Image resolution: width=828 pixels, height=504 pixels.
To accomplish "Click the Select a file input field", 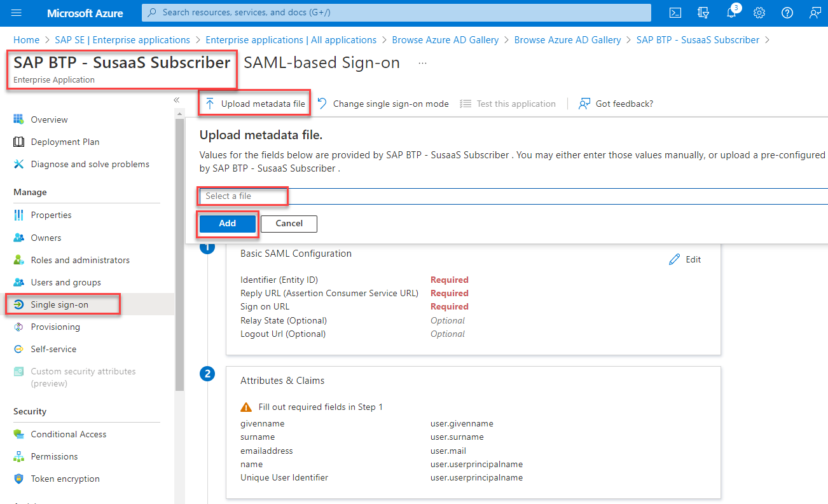I will 514,196.
